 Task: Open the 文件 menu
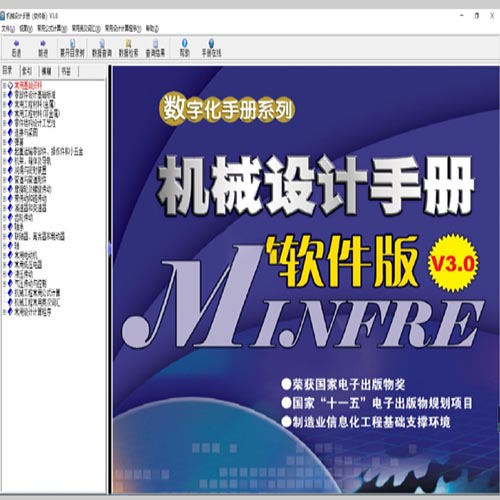8,29
